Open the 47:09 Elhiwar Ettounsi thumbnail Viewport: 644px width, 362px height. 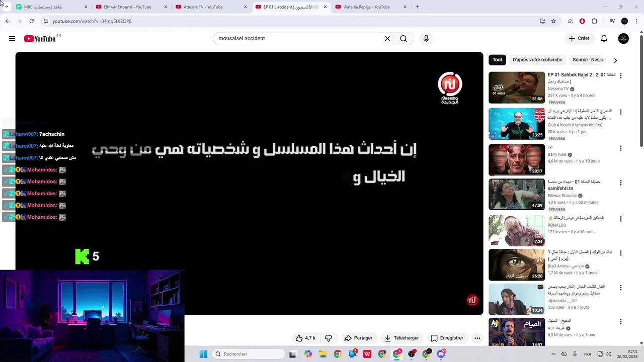[x=517, y=194]
